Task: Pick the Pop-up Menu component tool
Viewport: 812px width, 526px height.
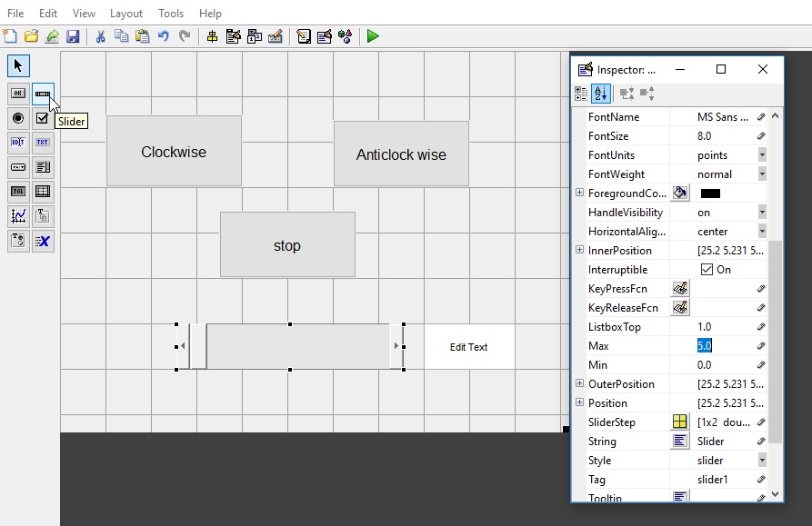Action: (18, 167)
